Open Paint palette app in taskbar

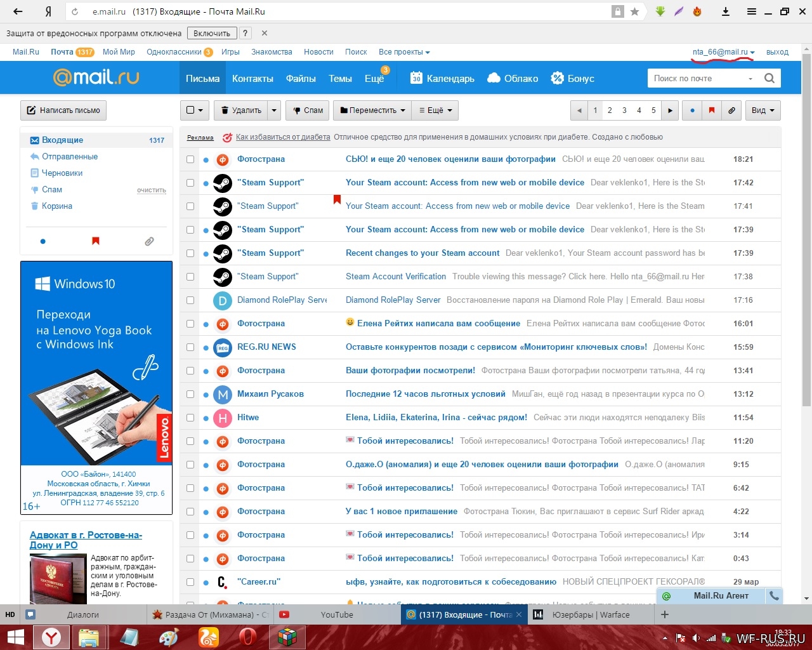click(x=169, y=637)
